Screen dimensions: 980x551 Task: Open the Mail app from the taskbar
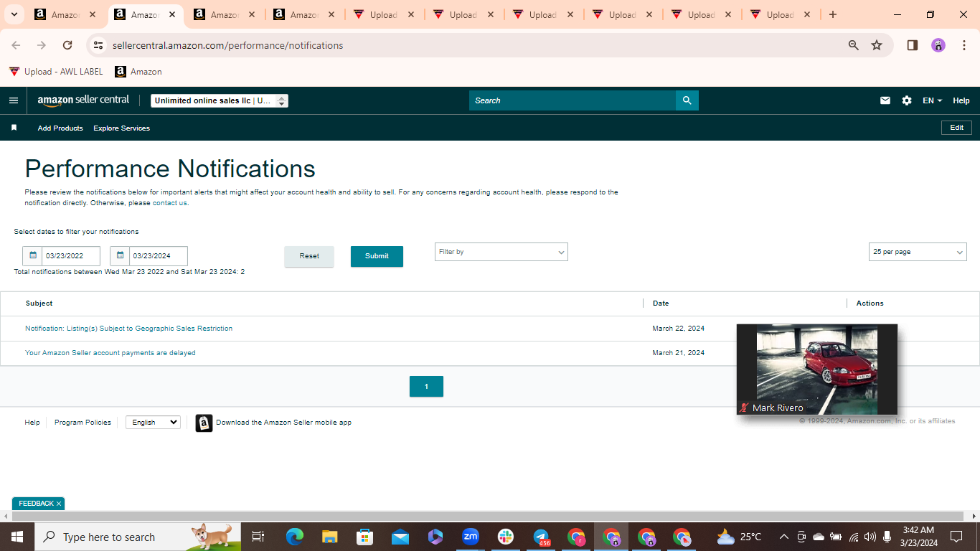[400, 537]
